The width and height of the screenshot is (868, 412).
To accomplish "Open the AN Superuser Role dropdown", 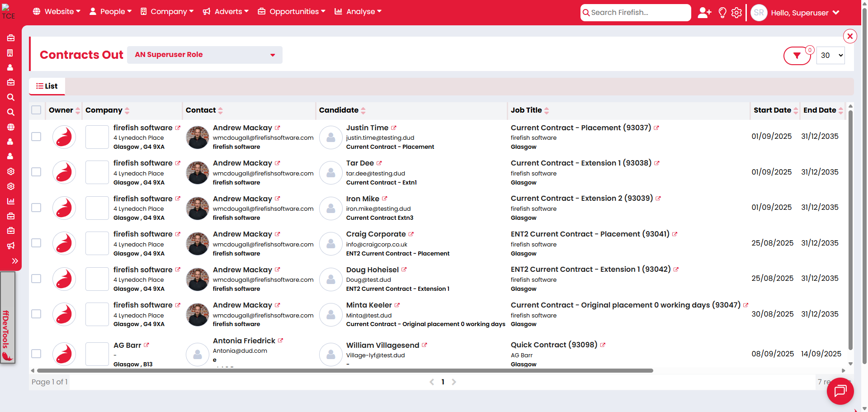I will click(205, 55).
